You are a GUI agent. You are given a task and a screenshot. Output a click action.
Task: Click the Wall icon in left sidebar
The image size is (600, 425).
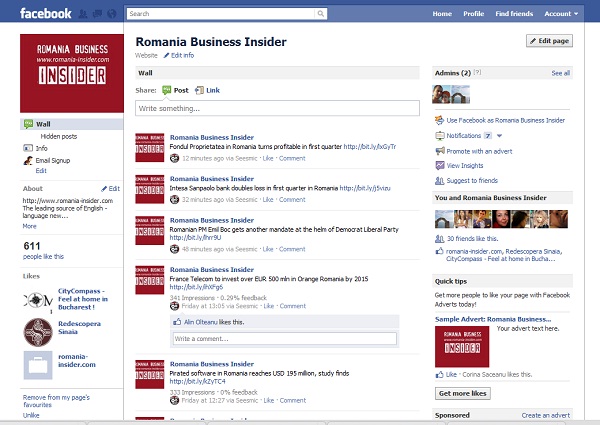(28, 124)
